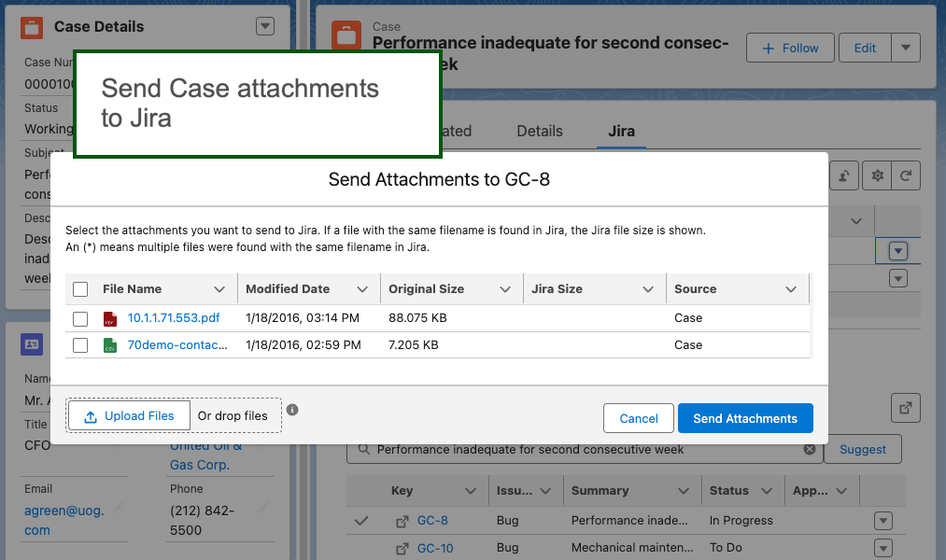The width and height of the screenshot is (946, 560).
Task: Click the In Progress status cell
Action: click(741, 520)
